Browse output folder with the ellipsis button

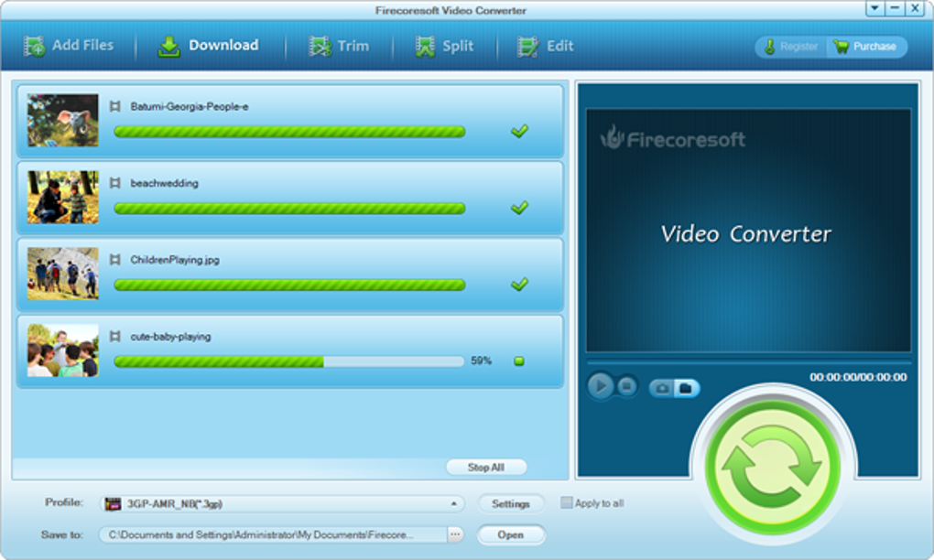coord(455,535)
